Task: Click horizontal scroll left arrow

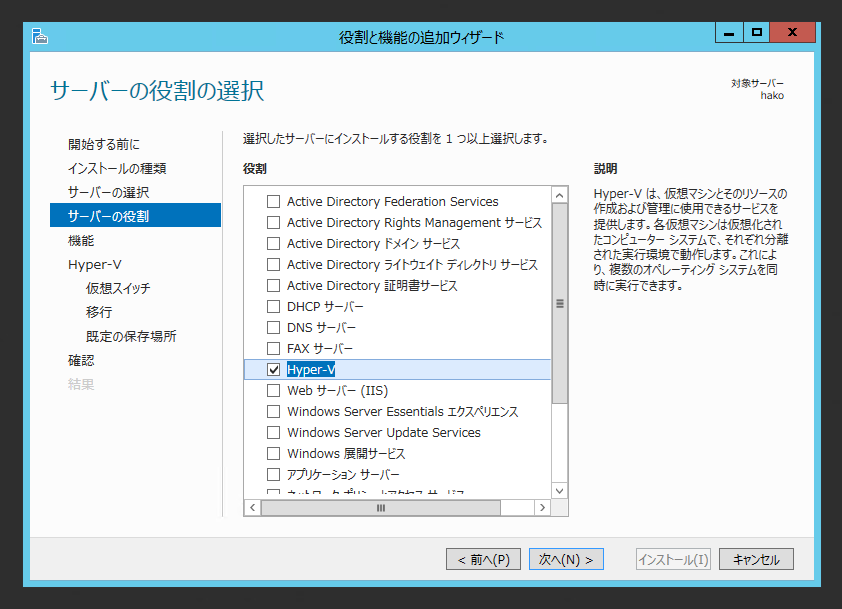Action: point(252,508)
